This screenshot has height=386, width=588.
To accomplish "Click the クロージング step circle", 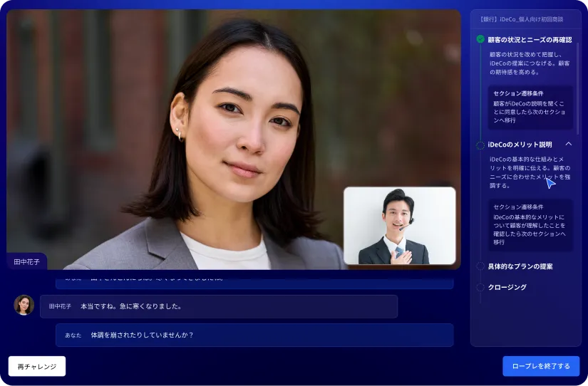I will (480, 288).
